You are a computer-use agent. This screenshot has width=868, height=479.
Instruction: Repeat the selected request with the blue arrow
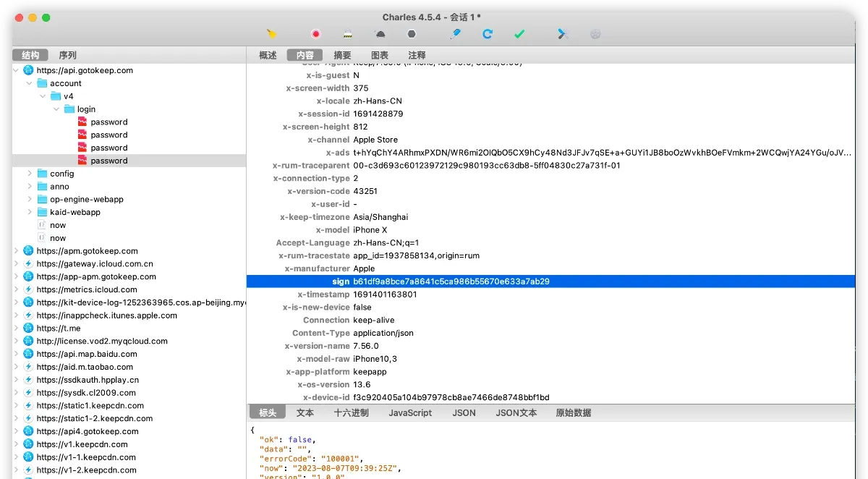click(488, 33)
